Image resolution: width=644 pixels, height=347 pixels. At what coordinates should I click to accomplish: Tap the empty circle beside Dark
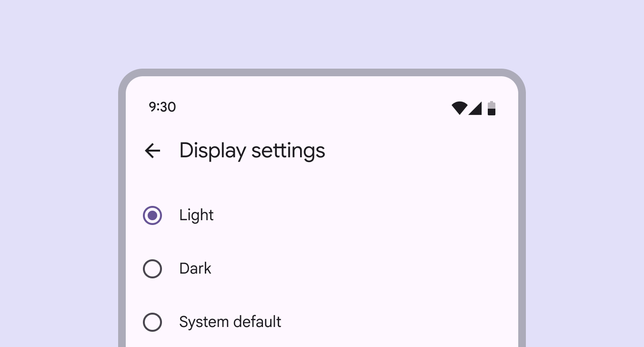152,269
